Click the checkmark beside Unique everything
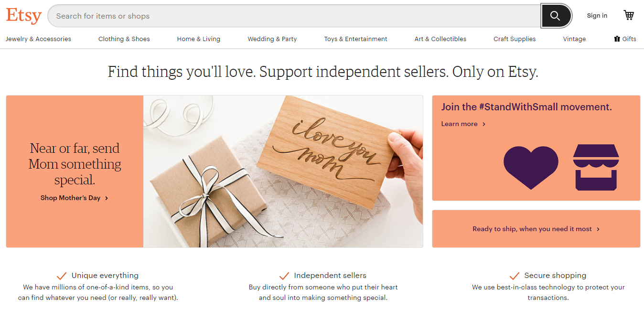This screenshot has height=309, width=644. coord(61,276)
